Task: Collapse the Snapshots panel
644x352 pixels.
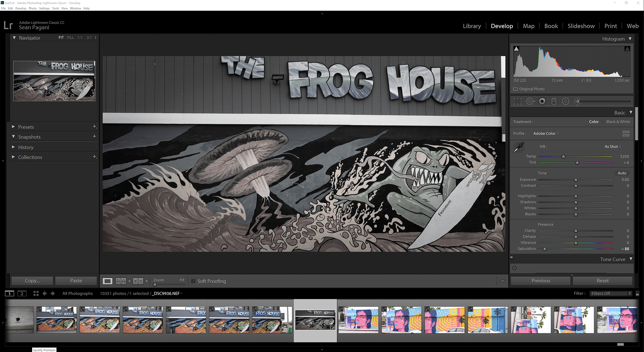Action: [x=13, y=137]
